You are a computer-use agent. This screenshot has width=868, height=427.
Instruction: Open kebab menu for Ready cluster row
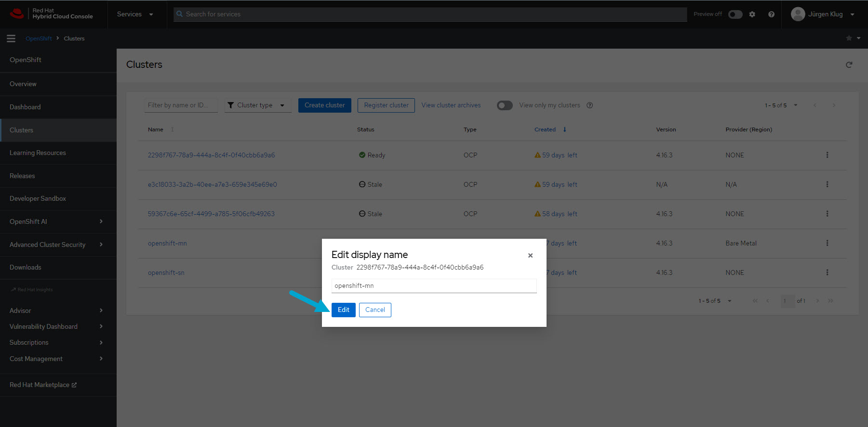tap(827, 155)
